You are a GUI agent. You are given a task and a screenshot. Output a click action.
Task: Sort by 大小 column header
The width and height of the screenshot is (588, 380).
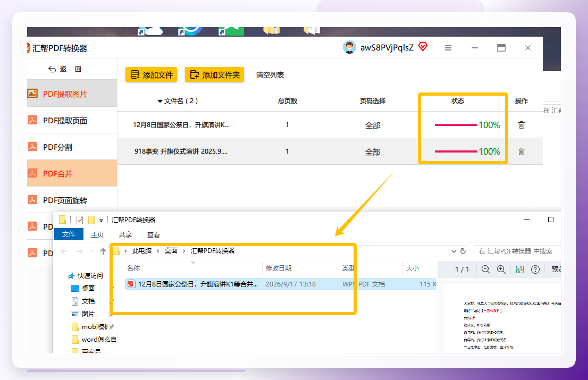pos(413,268)
